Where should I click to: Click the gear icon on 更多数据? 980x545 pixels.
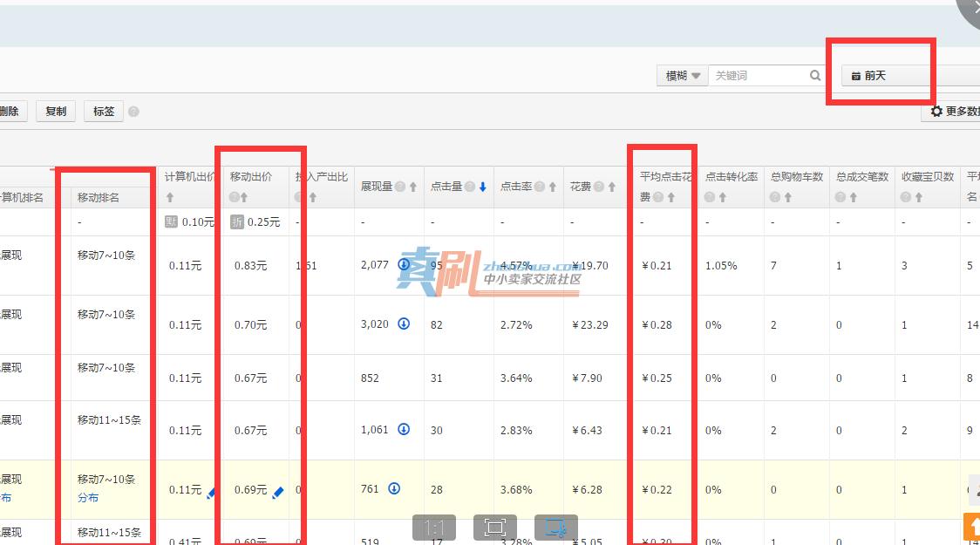pos(936,112)
